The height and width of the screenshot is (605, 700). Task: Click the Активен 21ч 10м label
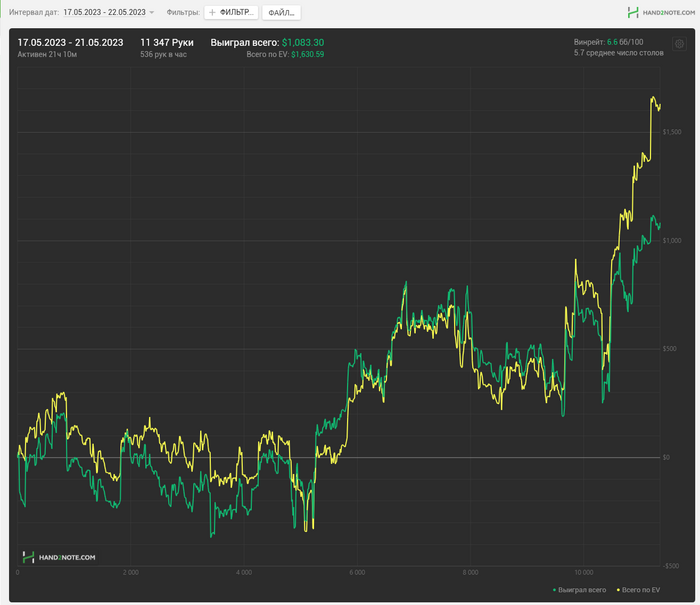tap(47, 54)
